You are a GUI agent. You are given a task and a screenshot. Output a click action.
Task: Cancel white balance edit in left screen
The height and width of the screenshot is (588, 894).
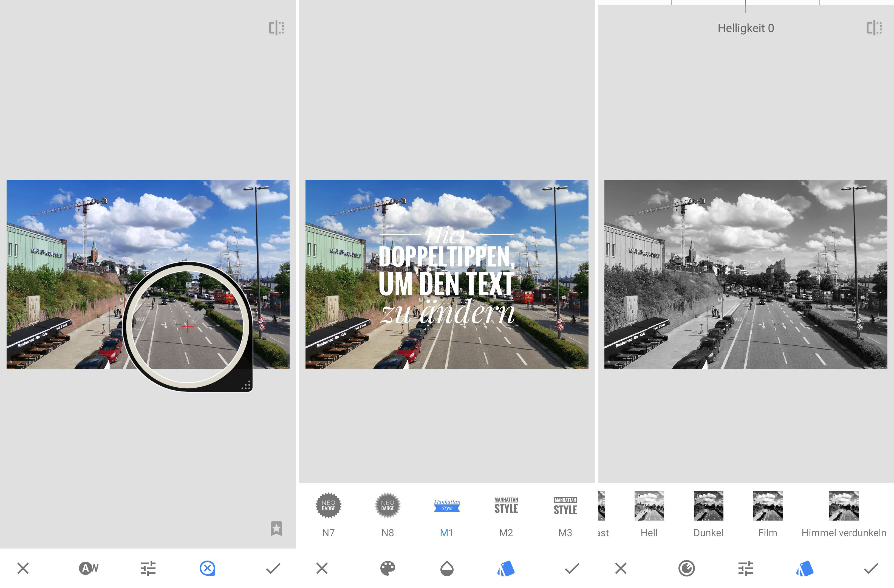(x=23, y=568)
